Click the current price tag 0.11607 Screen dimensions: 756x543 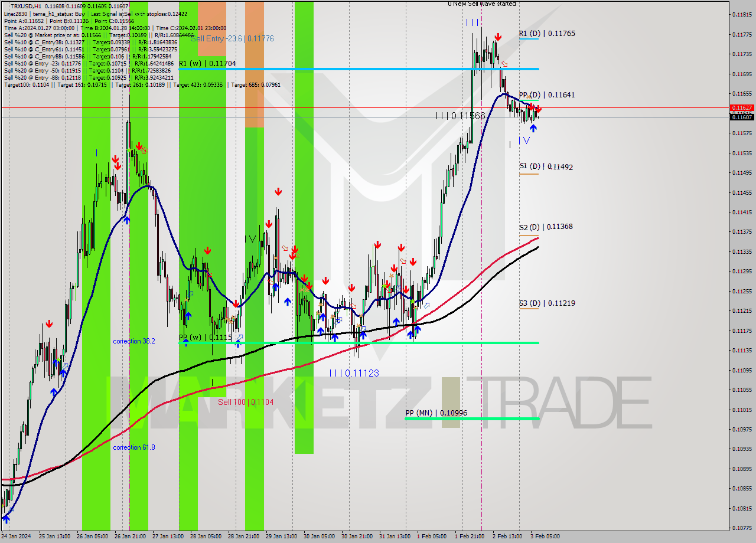pyautogui.click(x=742, y=117)
